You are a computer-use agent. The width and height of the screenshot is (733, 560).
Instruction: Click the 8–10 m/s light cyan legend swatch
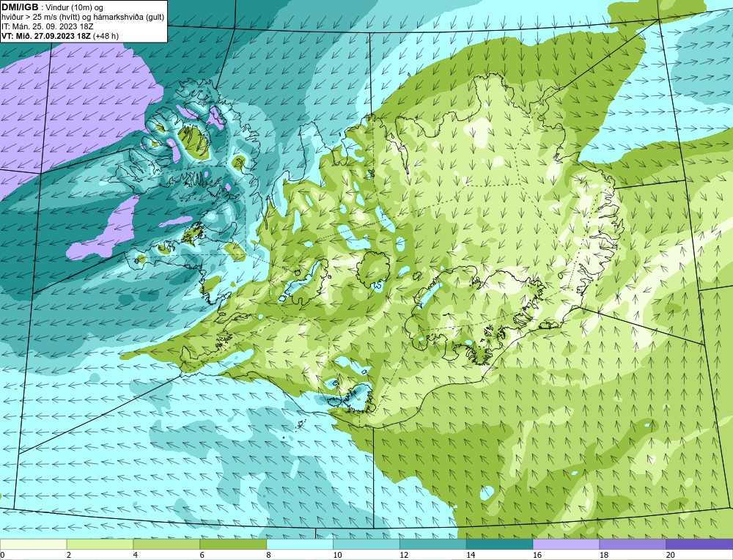(300, 544)
